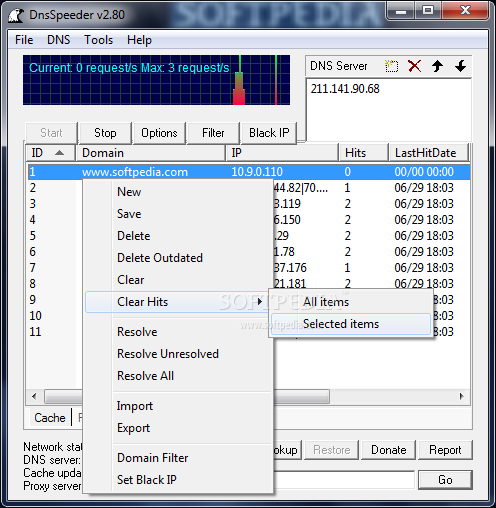Open the Help menu

pos(139,40)
